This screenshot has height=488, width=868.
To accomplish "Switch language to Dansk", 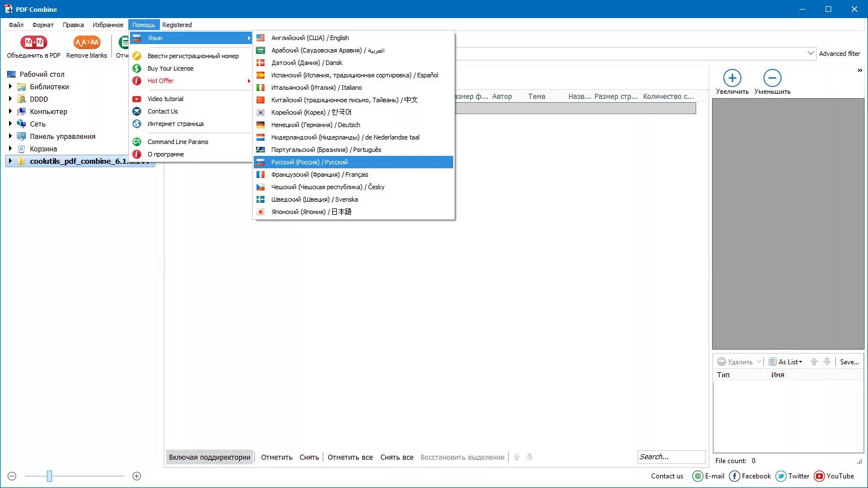I will (353, 63).
